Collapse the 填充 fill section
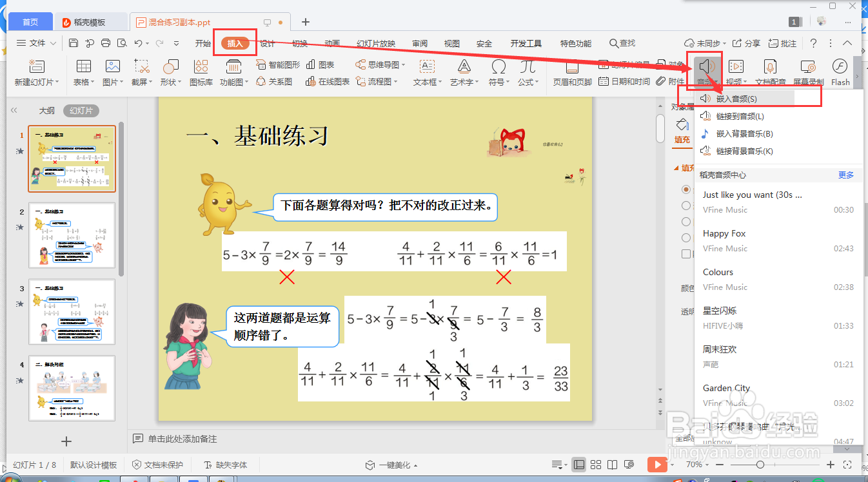Screen dimensions: 868x482 coord(680,168)
